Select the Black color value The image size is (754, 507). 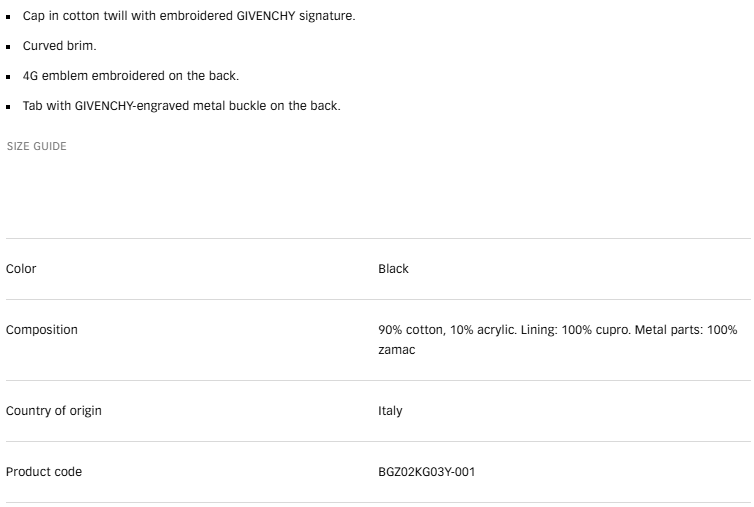point(393,268)
